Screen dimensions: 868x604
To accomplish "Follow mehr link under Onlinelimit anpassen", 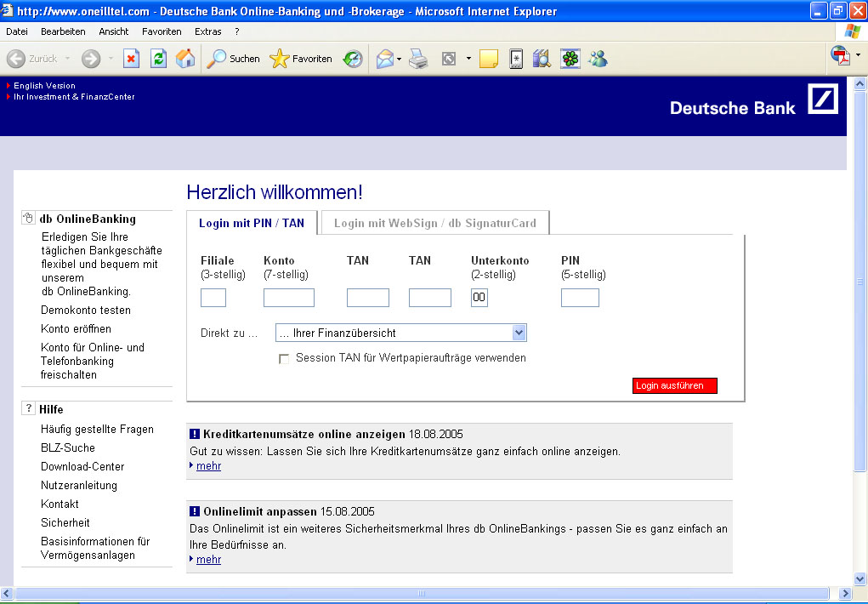I will pyautogui.click(x=208, y=560).
